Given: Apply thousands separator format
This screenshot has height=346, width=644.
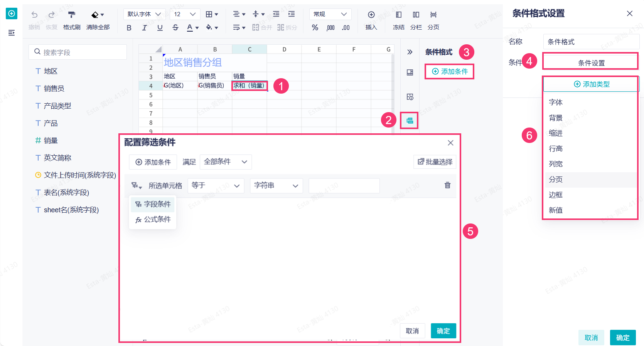Looking at the screenshot, I should click(x=330, y=28).
